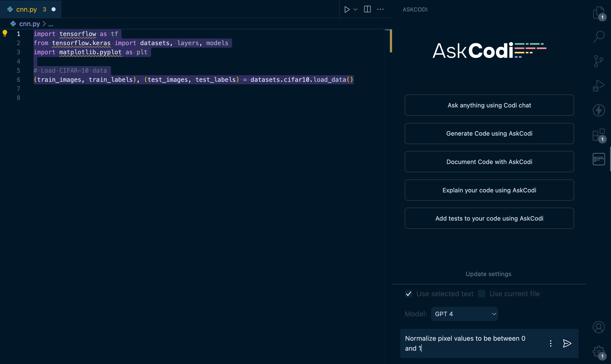Click the '# Load CIFAR-10 data' comment
Image resolution: width=611 pixels, height=364 pixels.
[x=70, y=71]
